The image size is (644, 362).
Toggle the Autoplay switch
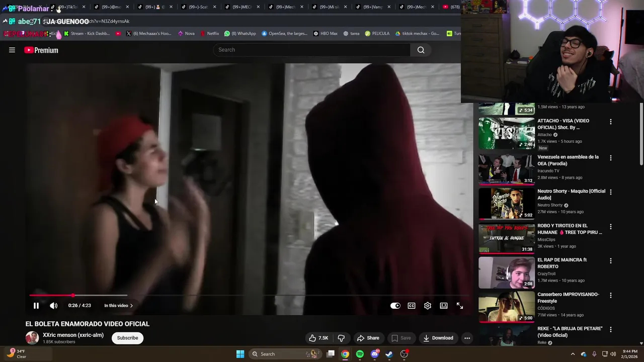click(395, 306)
